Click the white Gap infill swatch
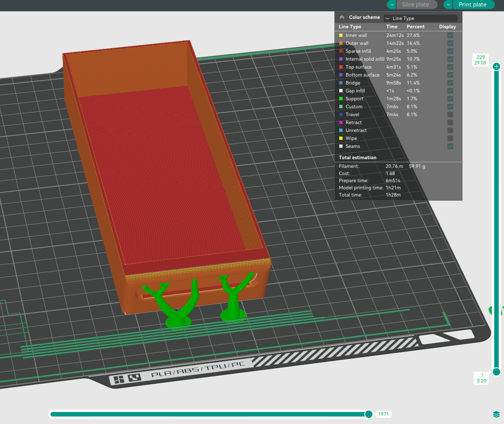This screenshot has width=504, height=424. point(341,91)
